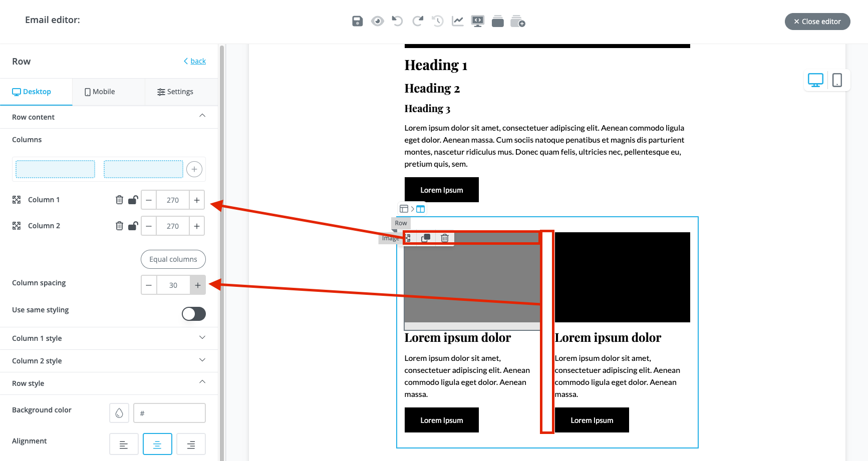
Task: Select the first column placeholder box
Action: [x=55, y=169]
